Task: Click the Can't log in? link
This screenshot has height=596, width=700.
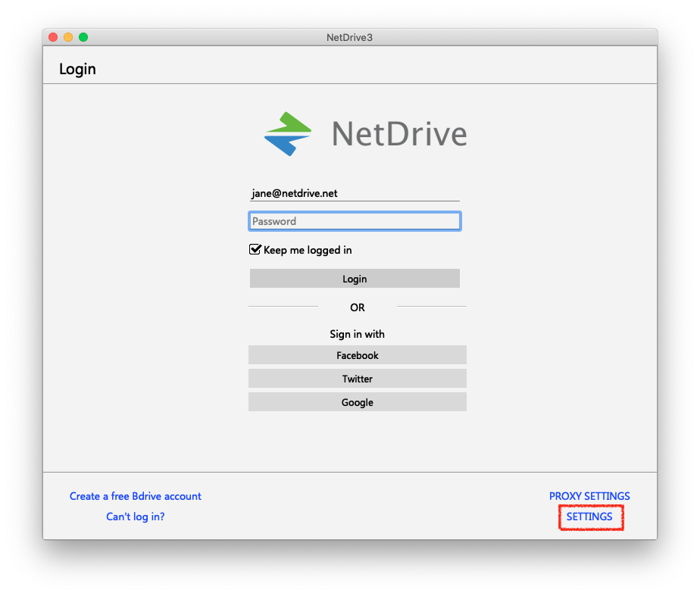Action: point(136,516)
